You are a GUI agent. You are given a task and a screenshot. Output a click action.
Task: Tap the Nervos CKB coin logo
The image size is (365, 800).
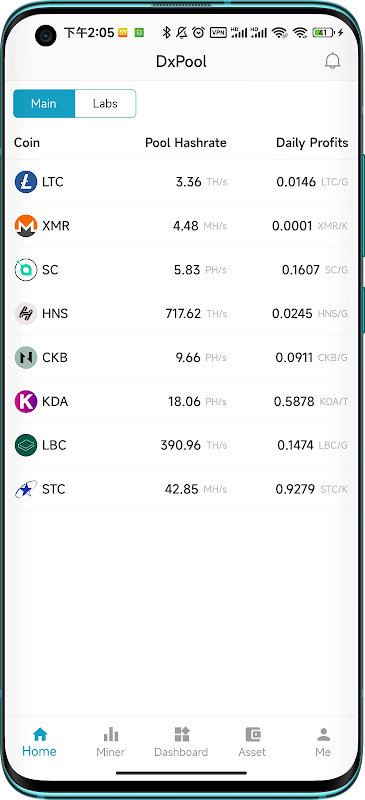(x=26, y=358)
